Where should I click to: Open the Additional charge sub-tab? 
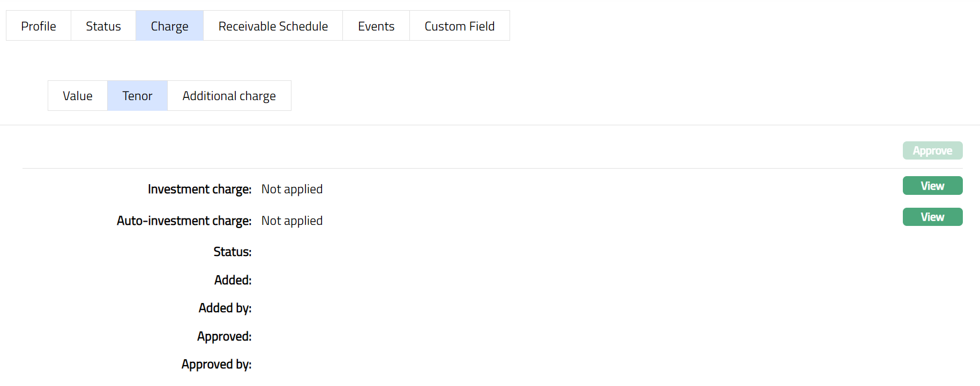point(229,96)
